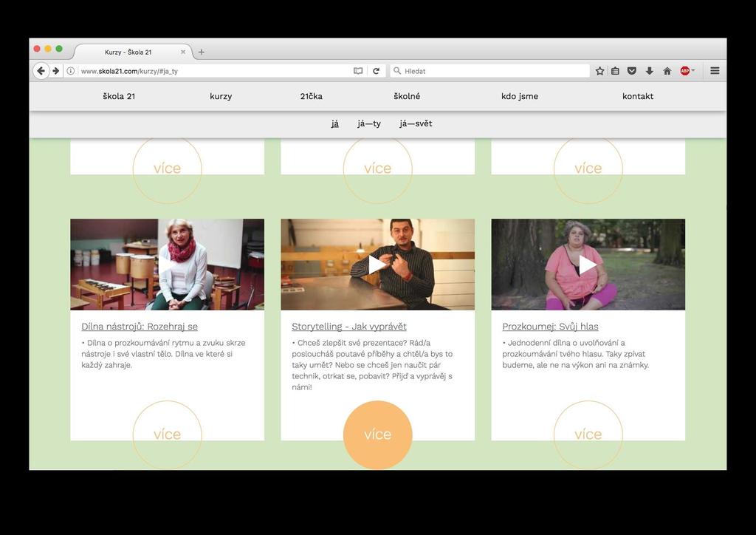756x535 pixels.
Task: Minimize the Firefox window with the yellow button
Action: [x=48, y=49]
